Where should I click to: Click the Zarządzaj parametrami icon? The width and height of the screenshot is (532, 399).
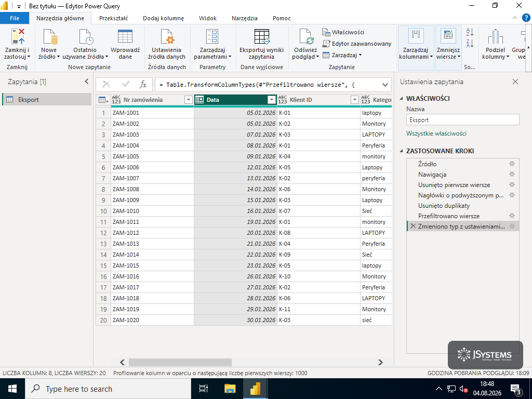[212, 37]
